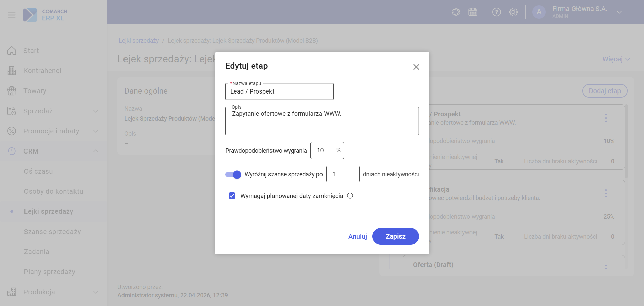Click the Sprzedaż document icon
This screenshot has height=306, width=644.
click(12, 111)
